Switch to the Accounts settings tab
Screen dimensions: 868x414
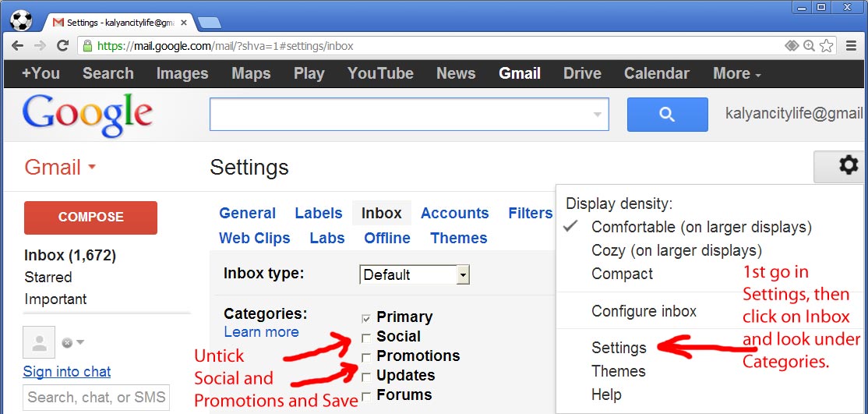coord(454,214)
